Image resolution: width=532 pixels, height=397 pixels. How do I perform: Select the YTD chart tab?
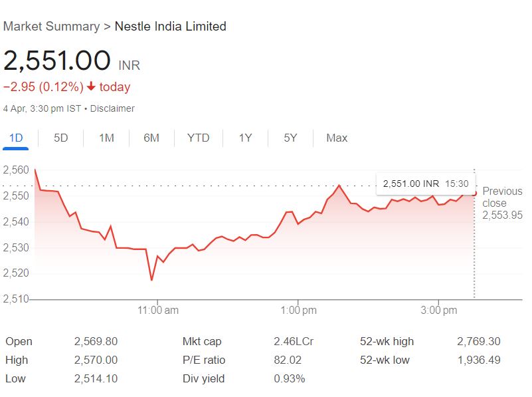pos(198,138)
